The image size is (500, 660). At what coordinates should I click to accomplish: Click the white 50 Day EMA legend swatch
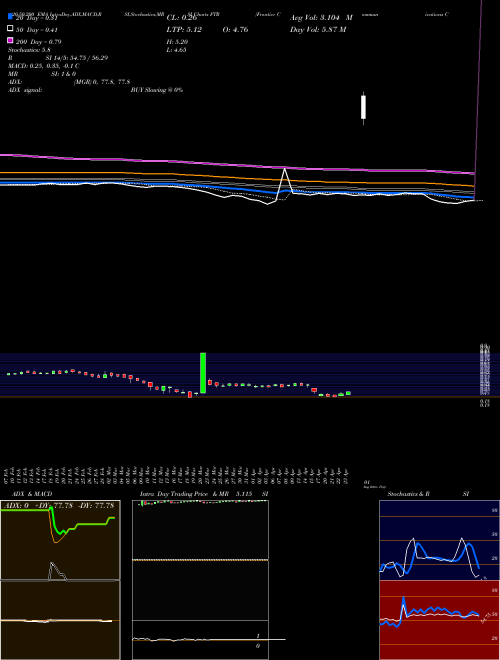coord(10,29)
